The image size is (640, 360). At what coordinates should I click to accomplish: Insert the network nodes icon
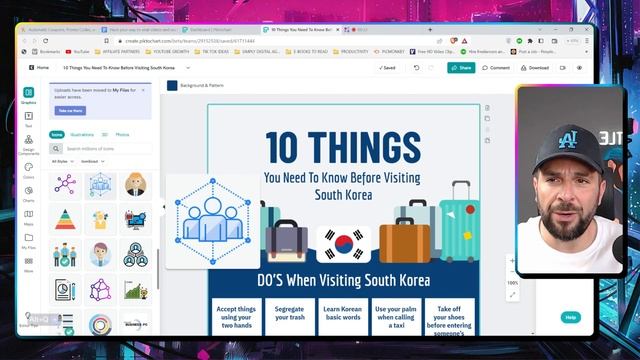click(x=65, y=185)
